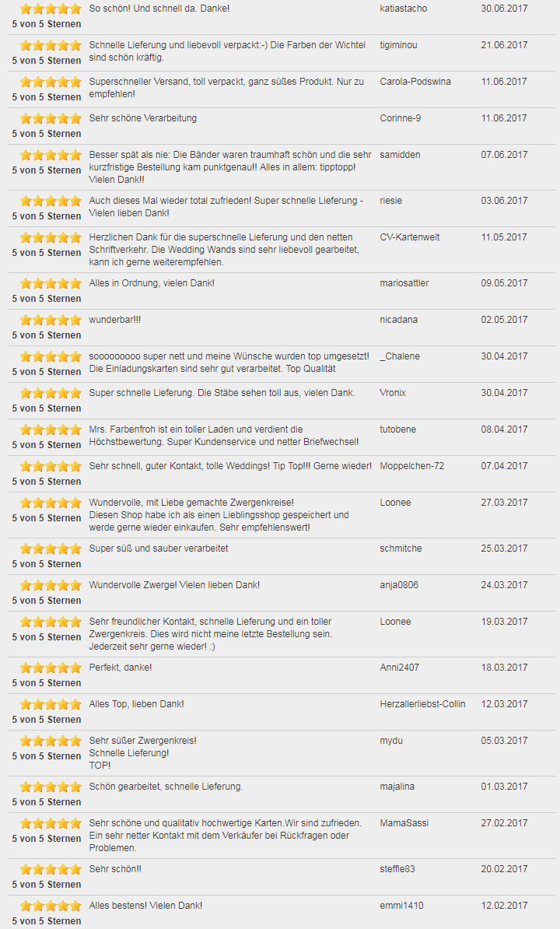Click the stars next to the 'Perfekt, danke!' review
560x929 pixels.
pyautogui.click(x=51, y=668)
